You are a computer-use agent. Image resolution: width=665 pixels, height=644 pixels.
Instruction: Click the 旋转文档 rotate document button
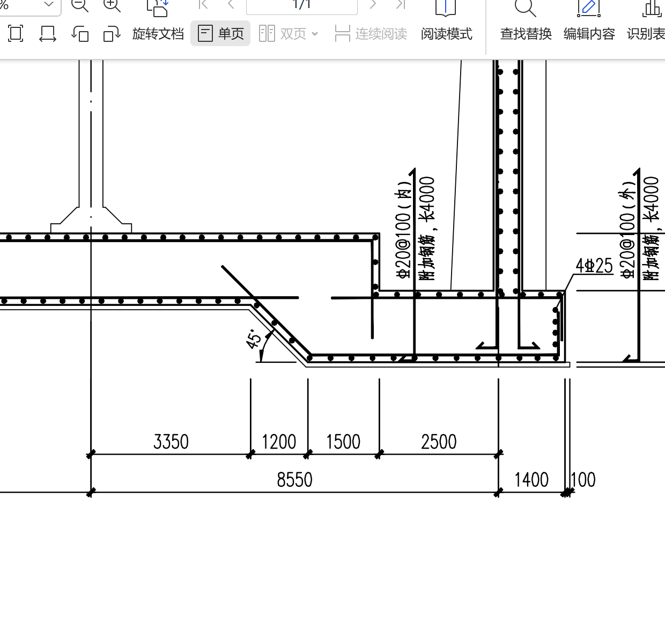pos(158,34)
